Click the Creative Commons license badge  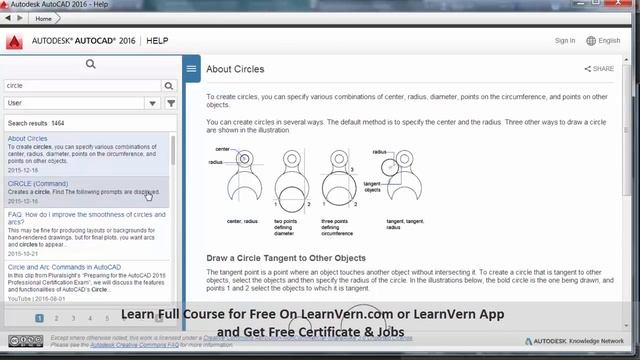[x=26, y=341]
